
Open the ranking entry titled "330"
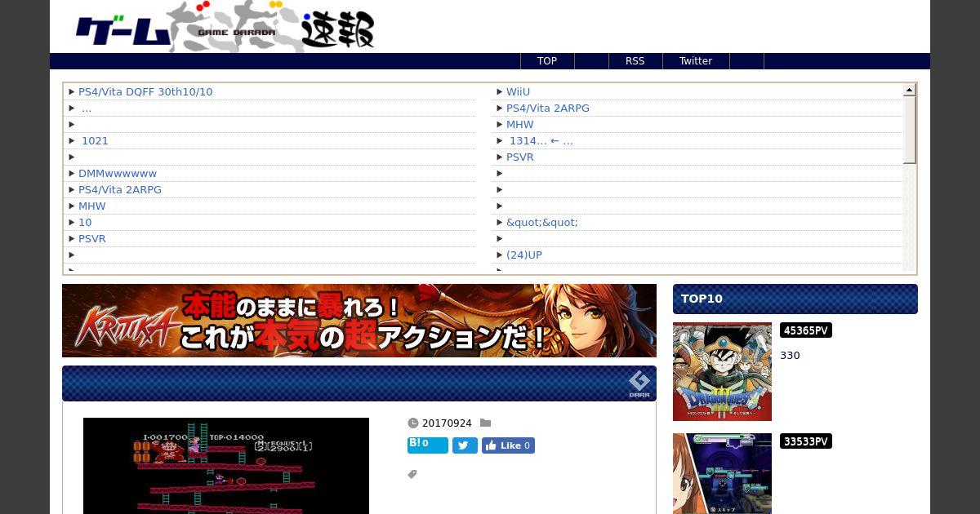(790, 356)
